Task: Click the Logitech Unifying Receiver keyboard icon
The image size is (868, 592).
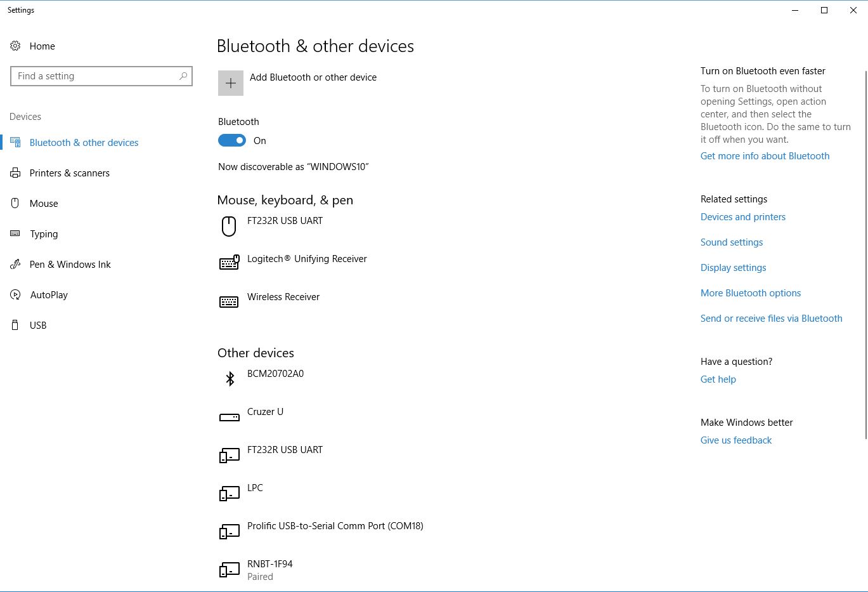Action: [229, 263]
